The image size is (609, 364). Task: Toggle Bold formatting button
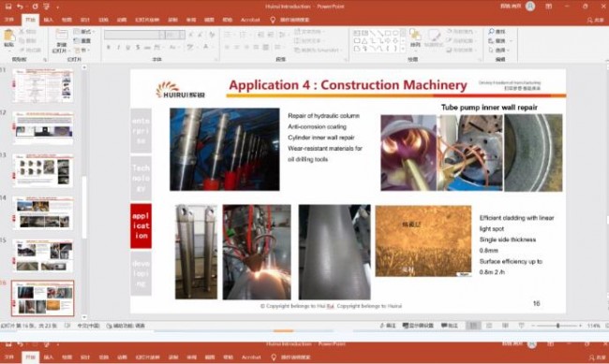[x=109, y=48]
